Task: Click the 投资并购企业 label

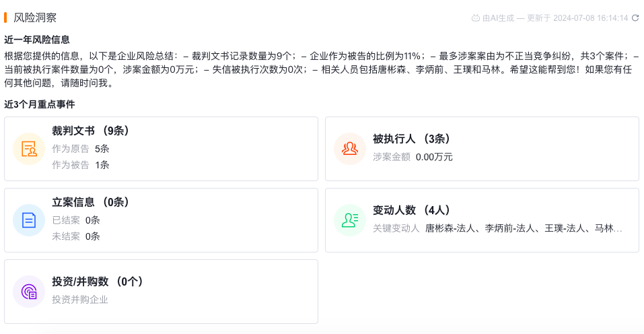Action: pyautogui.click(x=80, y=300)
